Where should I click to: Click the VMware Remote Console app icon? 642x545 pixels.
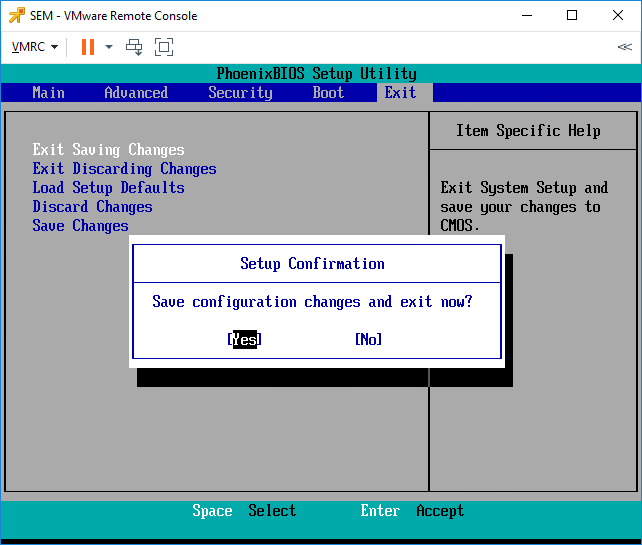pos(16,16)
